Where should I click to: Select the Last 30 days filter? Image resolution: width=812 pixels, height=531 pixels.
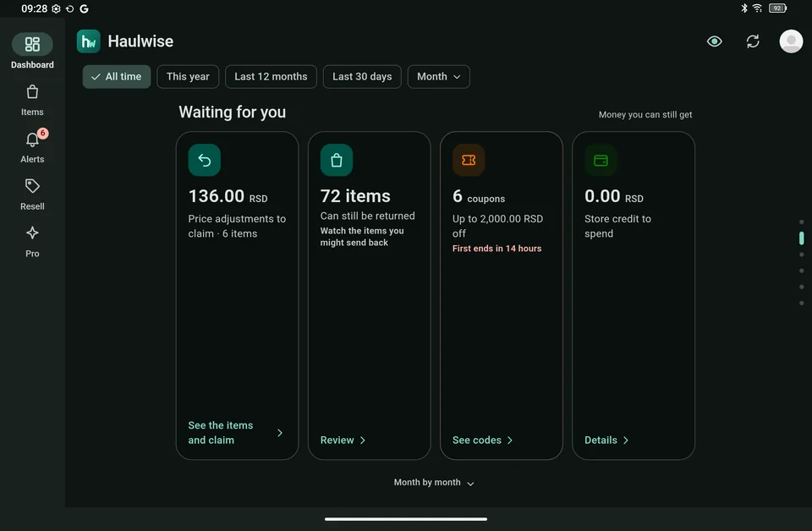coord(362,77)
